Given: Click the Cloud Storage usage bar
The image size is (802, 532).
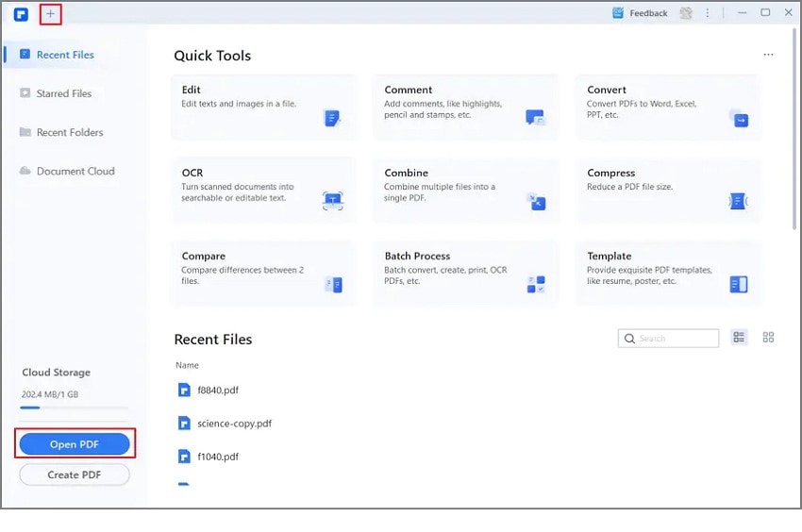Looking at the screenshot, I should coord(75,407).
